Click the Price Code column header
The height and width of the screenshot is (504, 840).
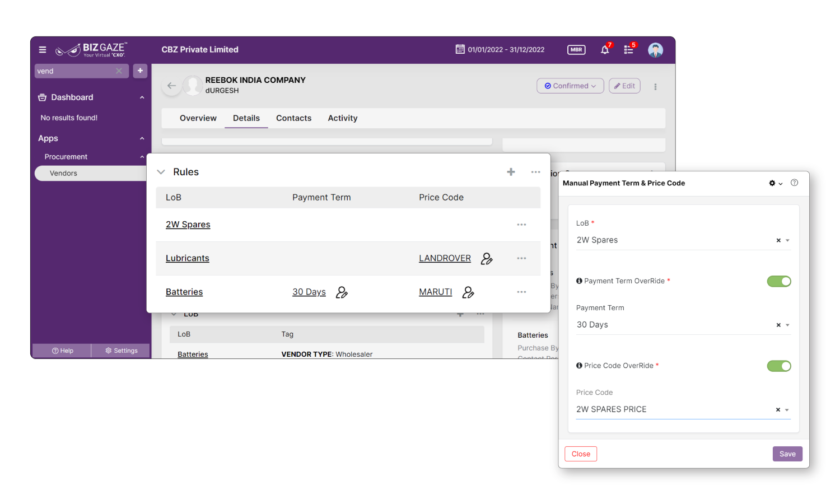[x=441, y=198]
